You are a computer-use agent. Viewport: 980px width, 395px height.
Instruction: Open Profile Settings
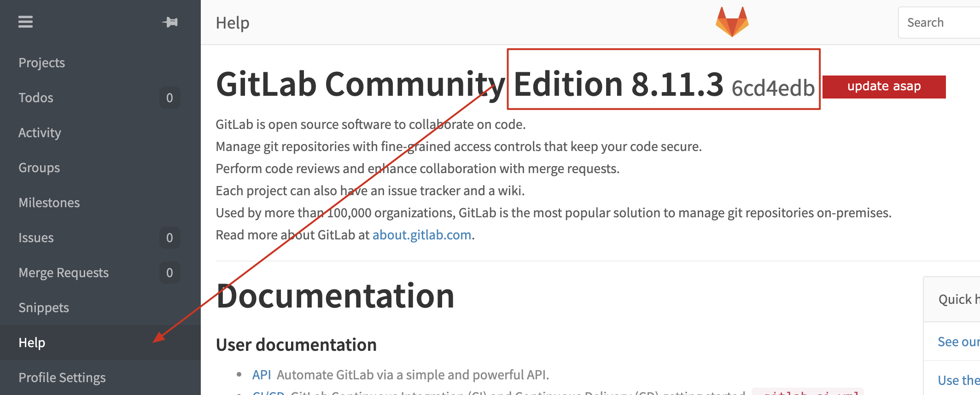62,378
